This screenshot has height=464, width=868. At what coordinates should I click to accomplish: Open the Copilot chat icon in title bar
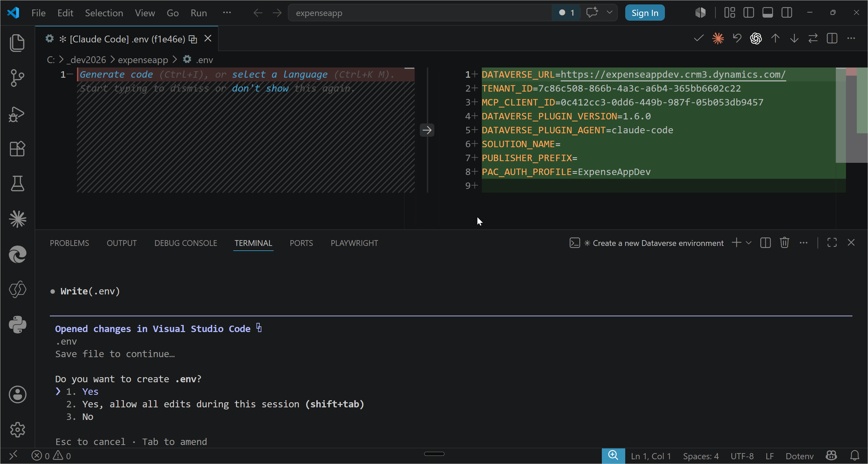point(592,13)
